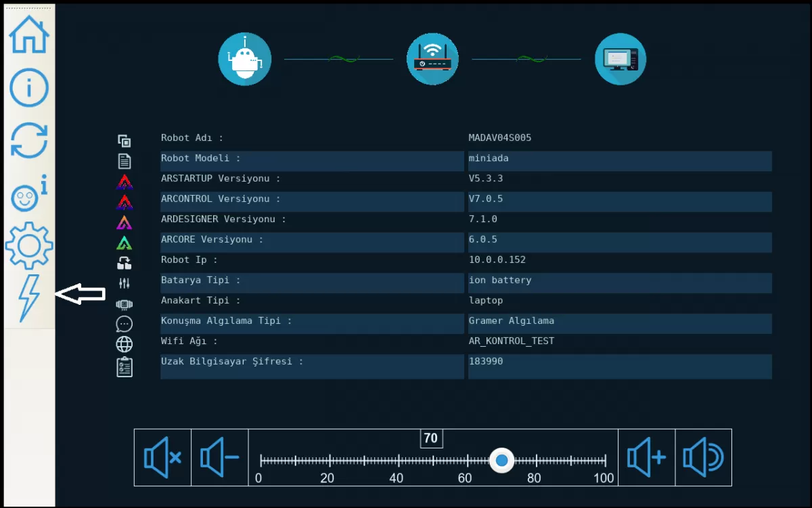Increase volume with speaker plus button
The height and width of the screenshot is (508, 812).
point(647,458)
